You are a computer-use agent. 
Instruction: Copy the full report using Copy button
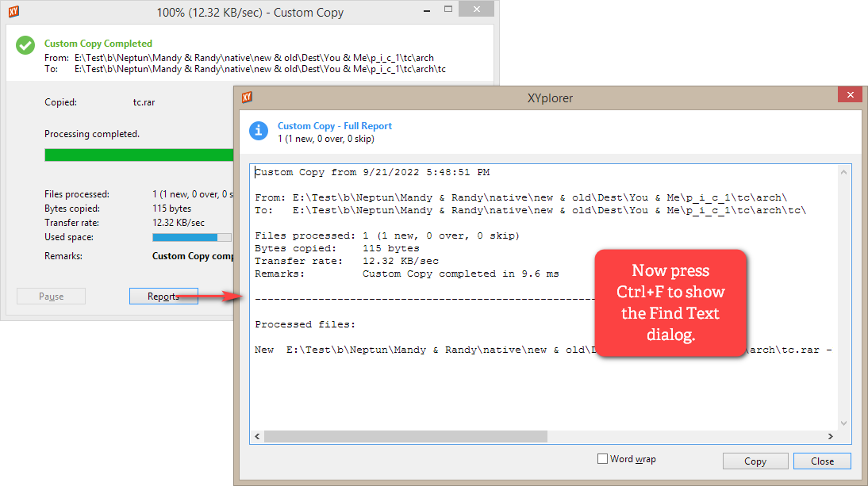755,461
